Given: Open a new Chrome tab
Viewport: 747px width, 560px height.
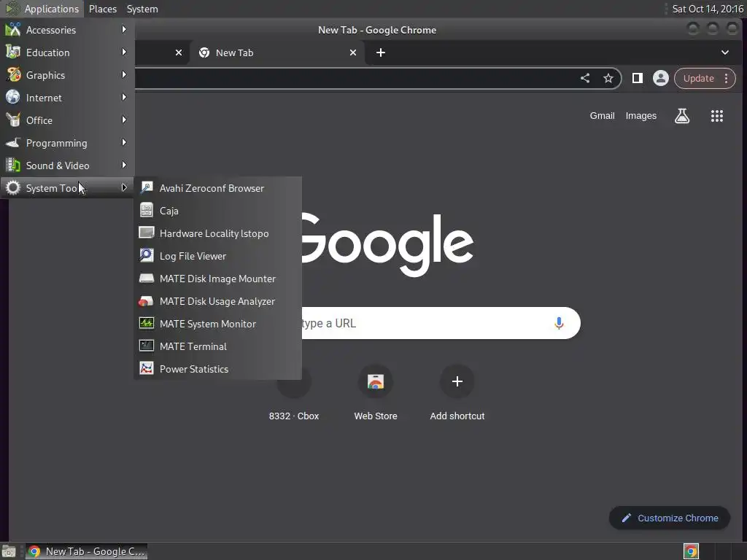Looking at the screenshot, I should (381, 52).
